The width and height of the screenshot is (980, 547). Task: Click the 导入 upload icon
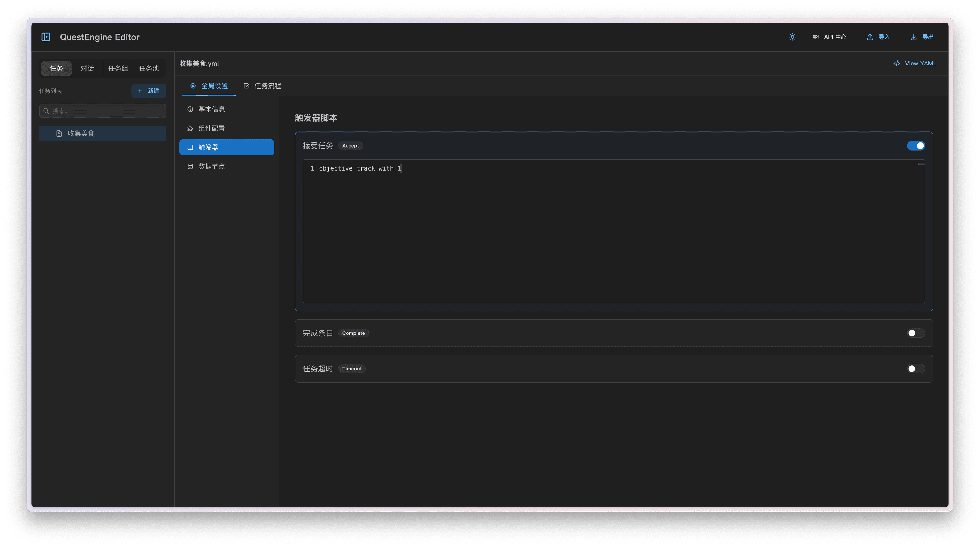tap(870, 37)
